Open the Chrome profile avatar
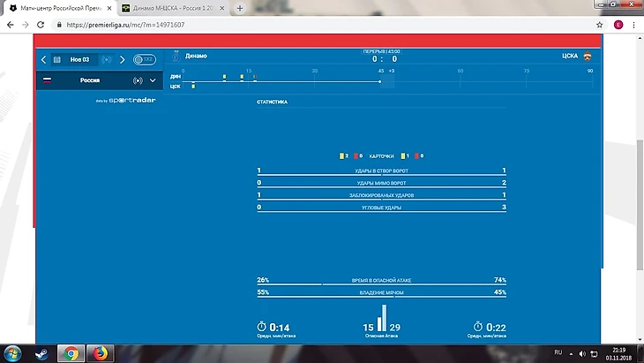 618,25
